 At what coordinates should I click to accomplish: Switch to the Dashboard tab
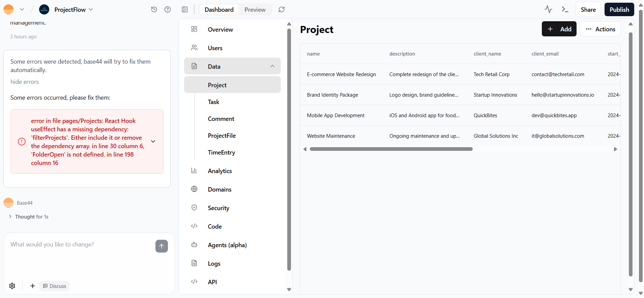[219, 10]
